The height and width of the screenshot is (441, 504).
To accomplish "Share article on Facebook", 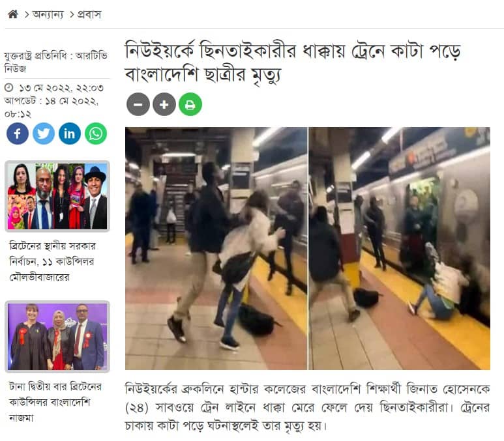I will (18, 134).
